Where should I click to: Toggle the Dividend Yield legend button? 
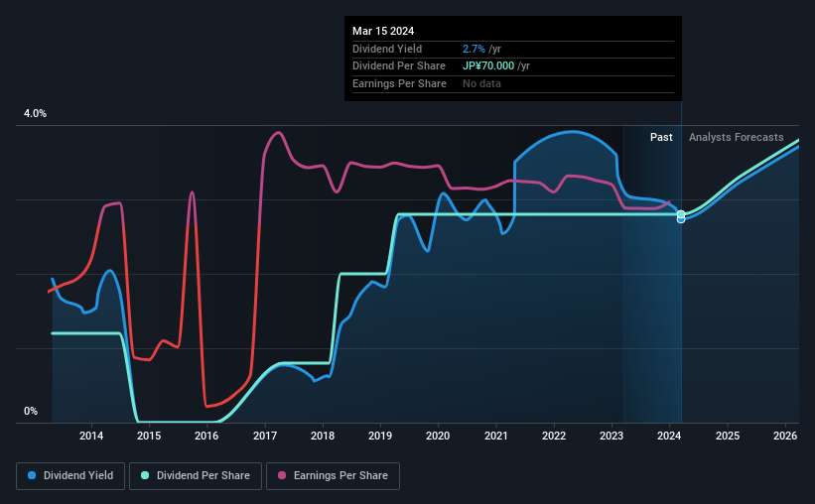tap(70, 476)
